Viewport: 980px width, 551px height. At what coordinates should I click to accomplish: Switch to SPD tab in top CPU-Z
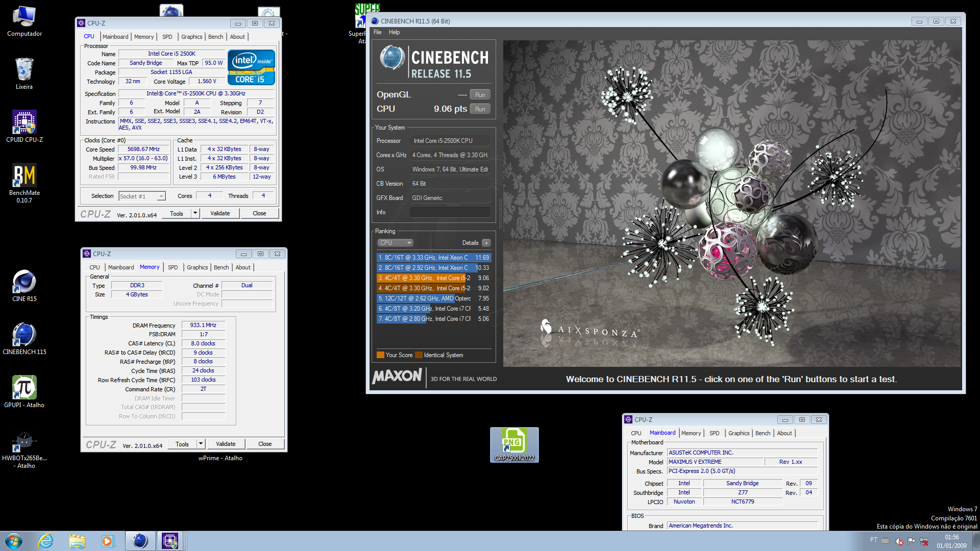click(x=167, y=37)
